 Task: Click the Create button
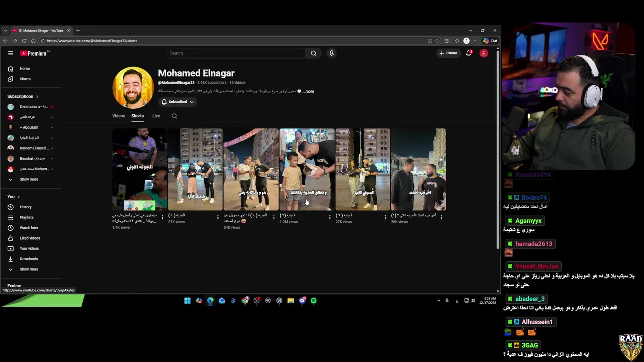point(448,53)
